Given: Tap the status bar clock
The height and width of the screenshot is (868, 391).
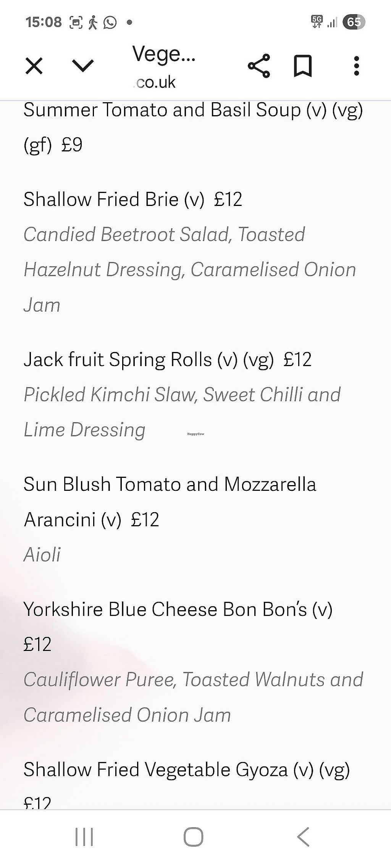Looking at the screenshot, I should pos(44,22).
